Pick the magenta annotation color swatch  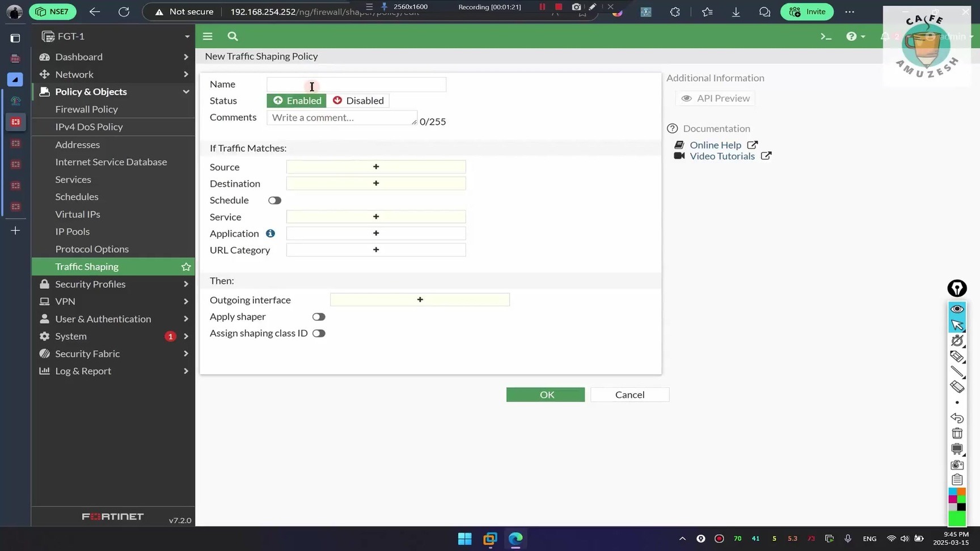953,499
